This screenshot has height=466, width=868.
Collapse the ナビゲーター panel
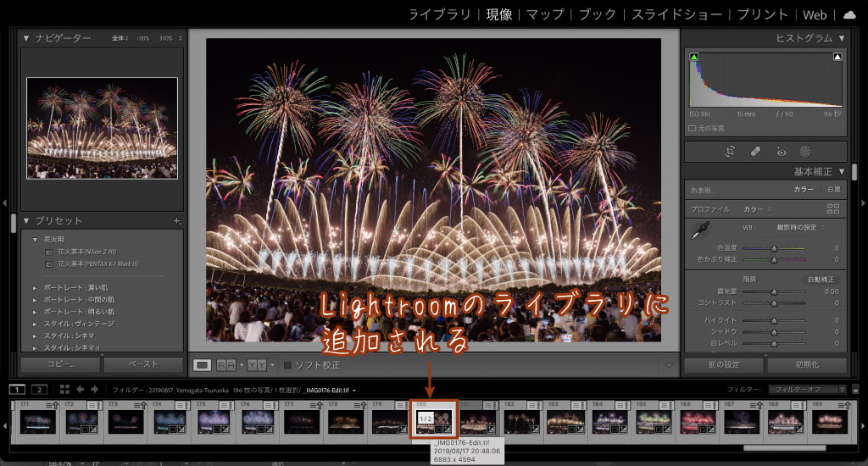point(26,38)
